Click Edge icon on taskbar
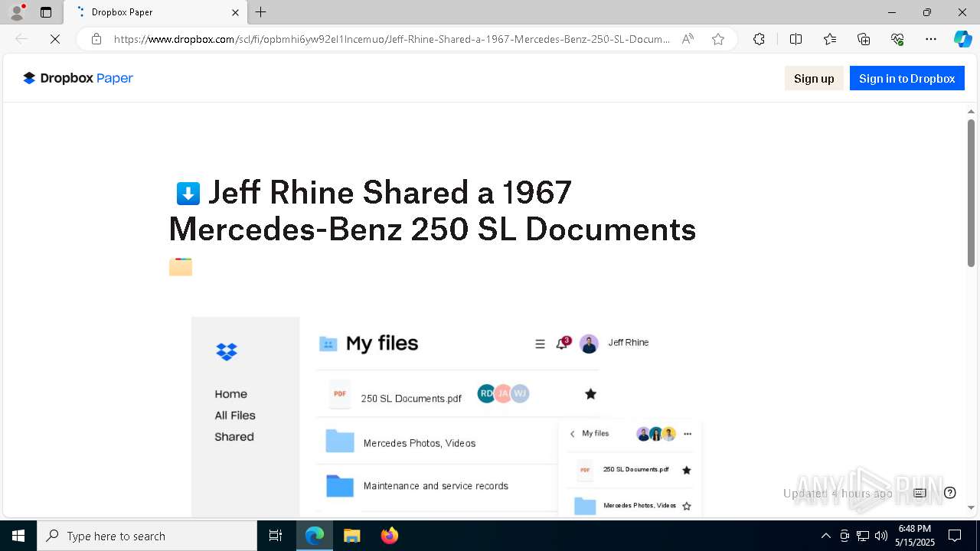The height and width of the screenshot is (551, 980). click(x=315, y=536)
